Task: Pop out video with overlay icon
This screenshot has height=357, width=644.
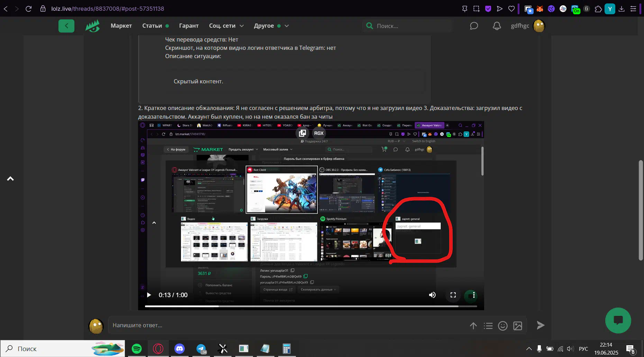Action: tap(302, 133)
